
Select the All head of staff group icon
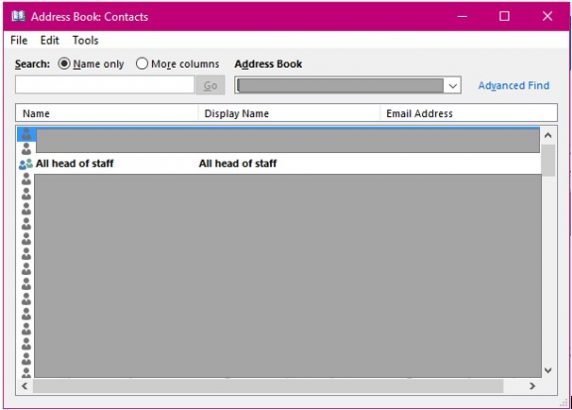click(x=26, y=164)
